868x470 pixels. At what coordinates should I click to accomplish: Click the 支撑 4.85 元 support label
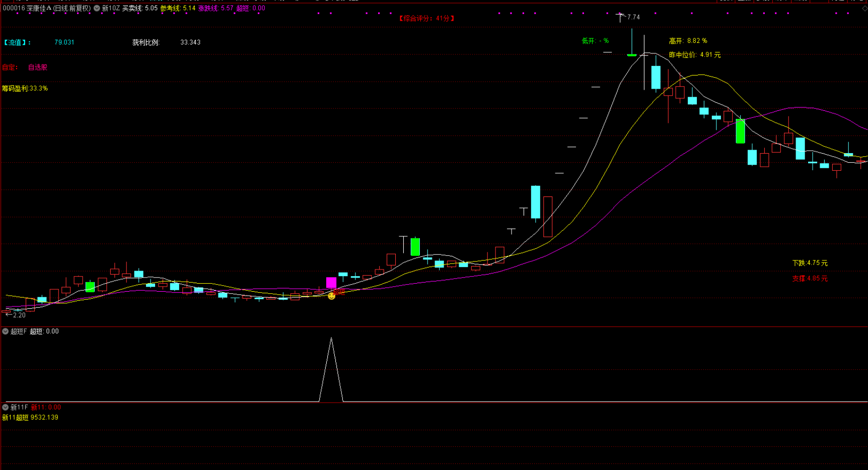pos(810,279)
